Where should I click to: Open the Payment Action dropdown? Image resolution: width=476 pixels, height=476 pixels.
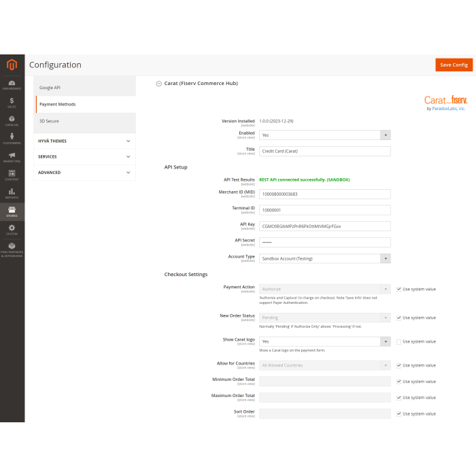[325, 289]
